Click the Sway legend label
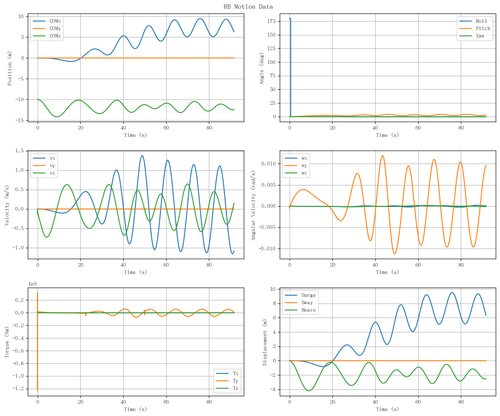 [x=307, y=303]
